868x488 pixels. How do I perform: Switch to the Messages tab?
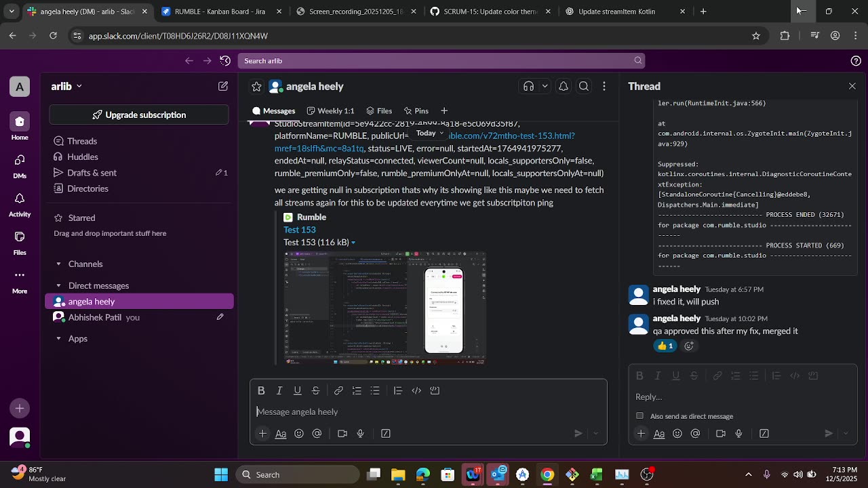pyautogui.click(x=274, y=110)
